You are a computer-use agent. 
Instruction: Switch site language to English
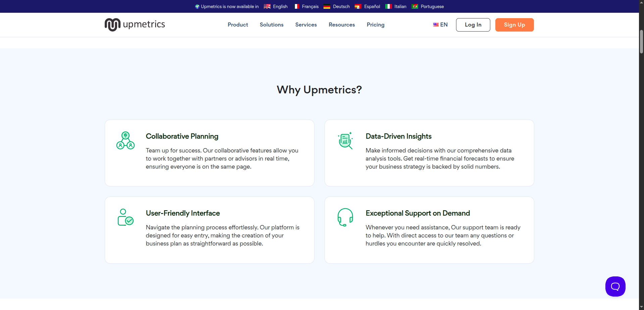pos(280,6)
